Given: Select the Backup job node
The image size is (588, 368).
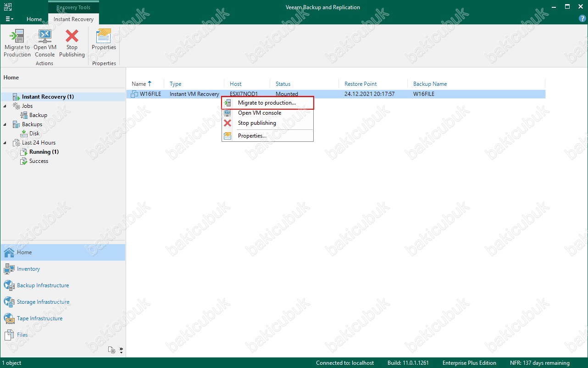Looking at the screenshot, I should (x=38, y=115).
